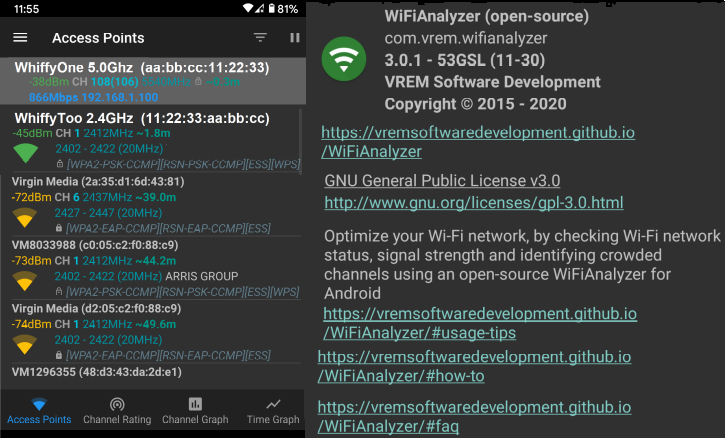Viewport: 725px width, 438px height.
Task: Click the -38dBm CH 108(106) 5540MHz line
Action: pyautogui.click(x=134, y=82)
